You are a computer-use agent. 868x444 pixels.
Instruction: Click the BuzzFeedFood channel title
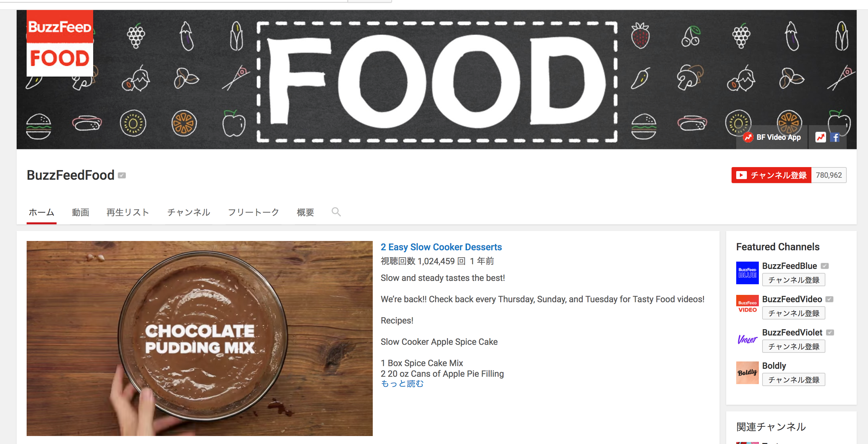pyautogui.click(x=71, y=175)
